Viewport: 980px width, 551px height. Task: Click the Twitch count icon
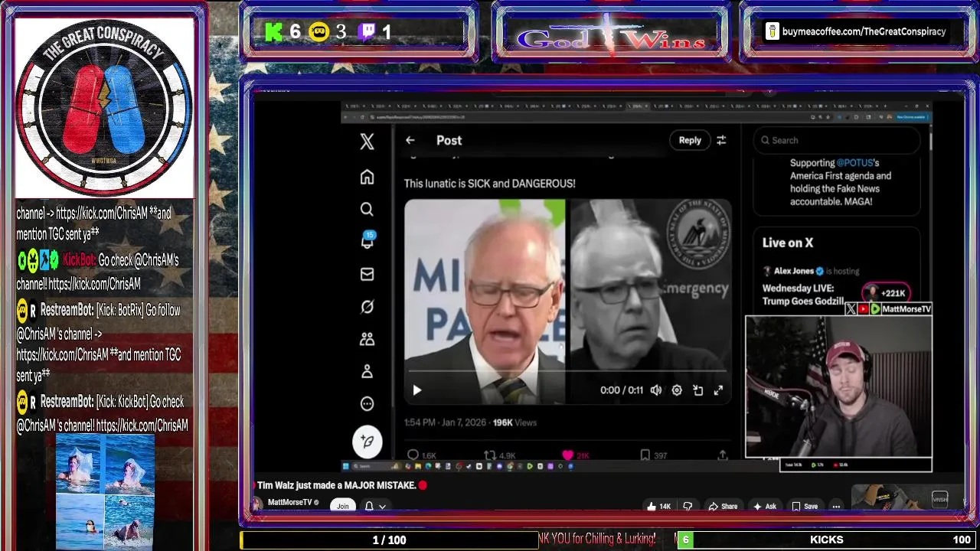(x=367, y=31)
